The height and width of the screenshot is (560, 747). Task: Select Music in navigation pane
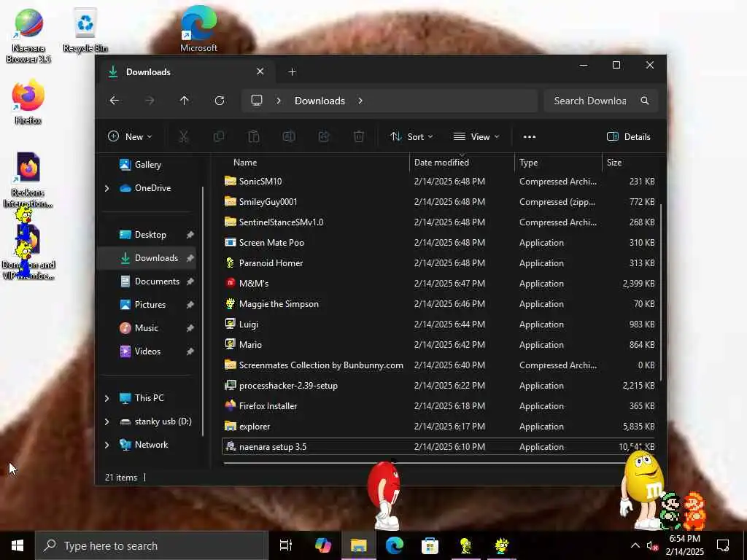coord(146,328)
